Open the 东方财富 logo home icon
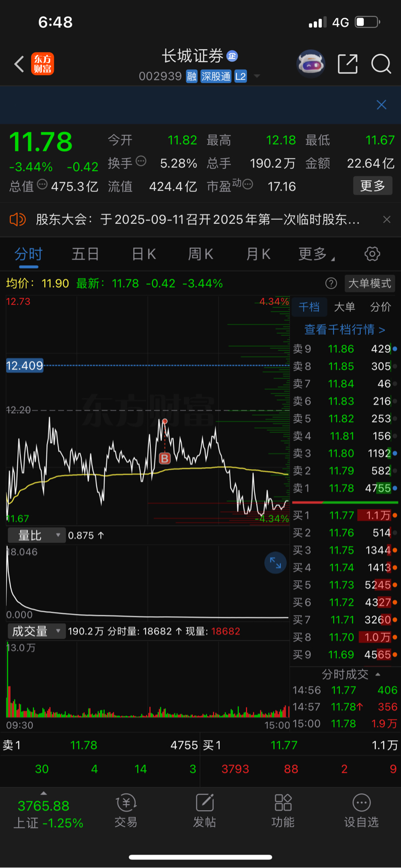Image resolution: width=401 pixels, height=868 pixels. (x=42, y=64)
